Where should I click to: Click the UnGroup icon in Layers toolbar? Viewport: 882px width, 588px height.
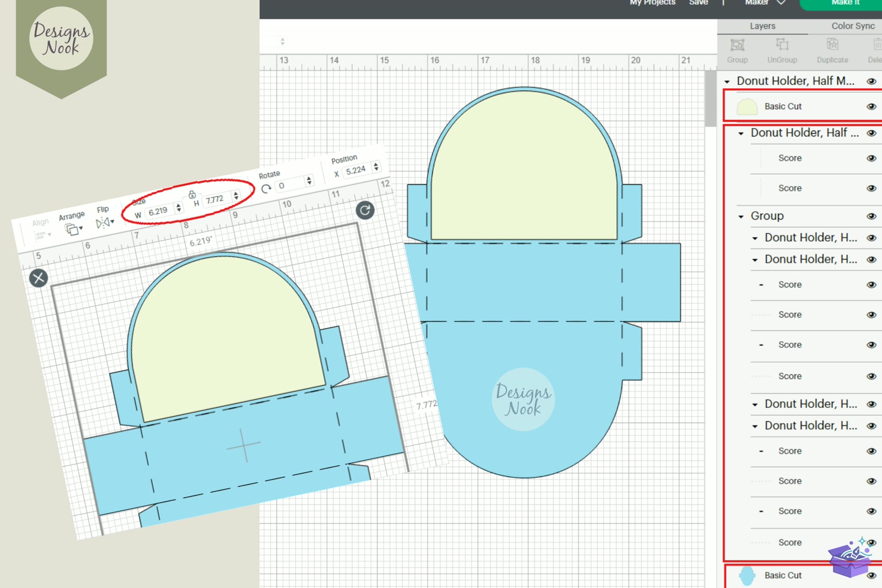(782, 44)
